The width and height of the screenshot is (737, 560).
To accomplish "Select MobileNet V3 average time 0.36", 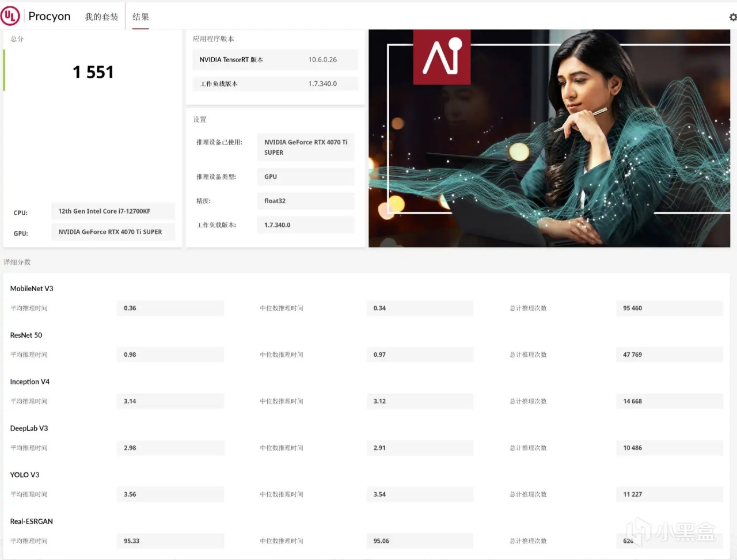I will 170,308.
